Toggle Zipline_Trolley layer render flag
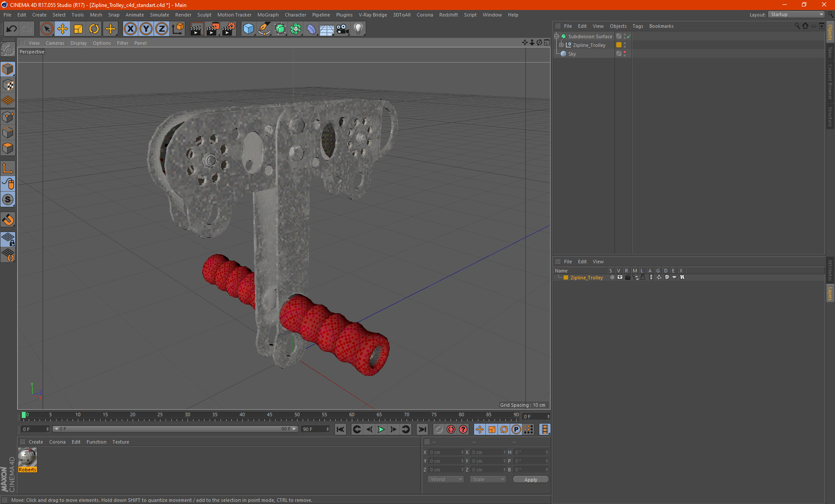The width and height of the screenshot is (835, 504). 628,277
